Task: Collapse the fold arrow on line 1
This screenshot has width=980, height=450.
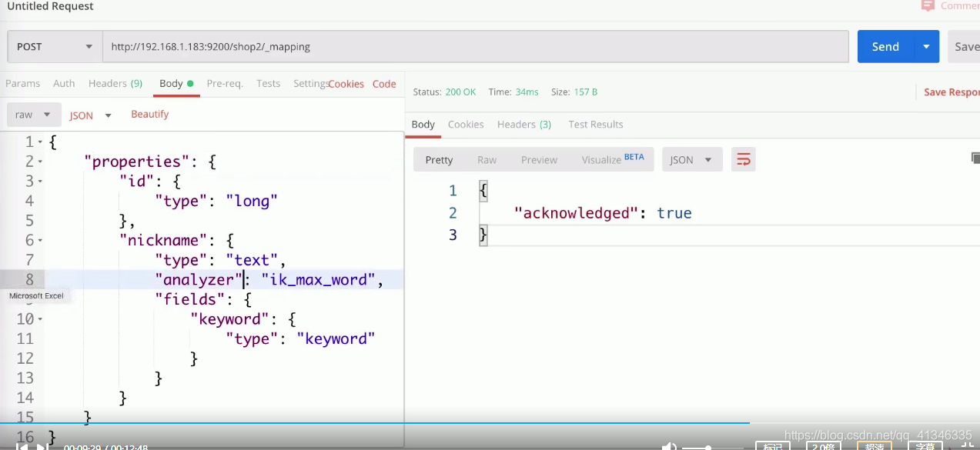Action: (40, 142)
